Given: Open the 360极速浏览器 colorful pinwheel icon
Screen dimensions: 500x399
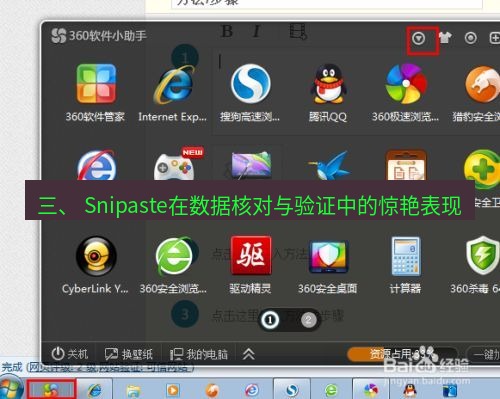Looking at the screenshot, I should pos(406,84).
